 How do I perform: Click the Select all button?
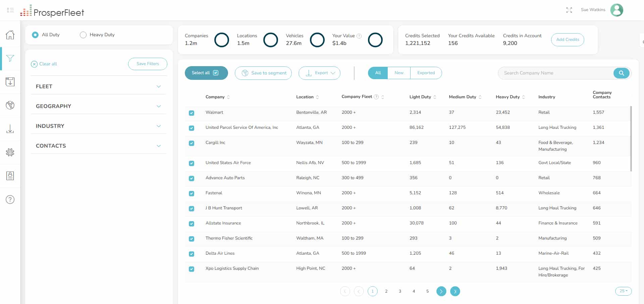coord(206,73)
